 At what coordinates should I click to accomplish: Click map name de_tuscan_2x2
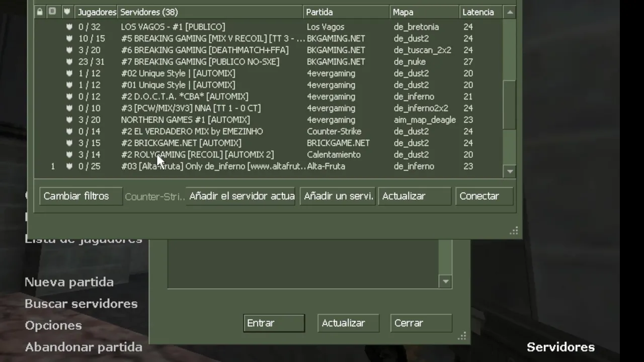(422, 50)
